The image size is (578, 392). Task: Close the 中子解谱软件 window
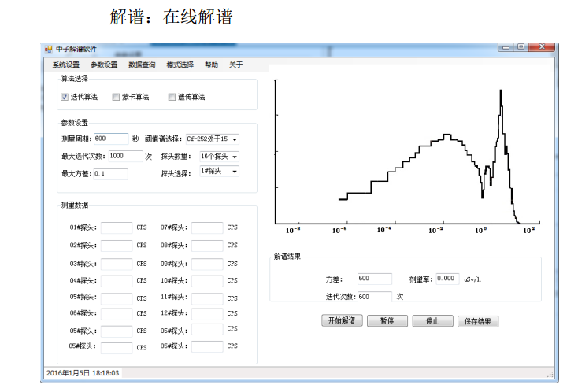540,49
